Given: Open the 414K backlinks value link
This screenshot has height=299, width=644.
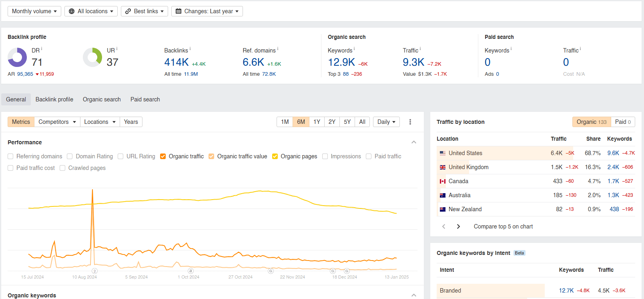Looking at the screenshot, I should [177, 62].
